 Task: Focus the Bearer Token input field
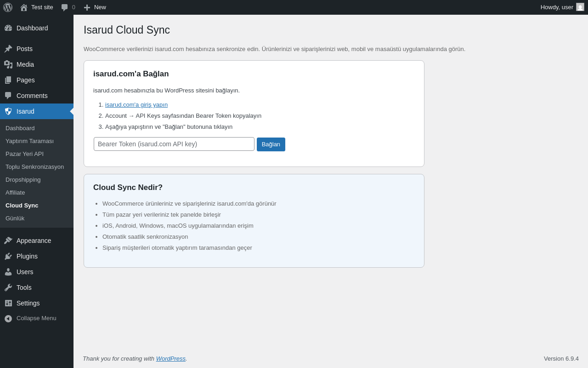click(174, 144)
